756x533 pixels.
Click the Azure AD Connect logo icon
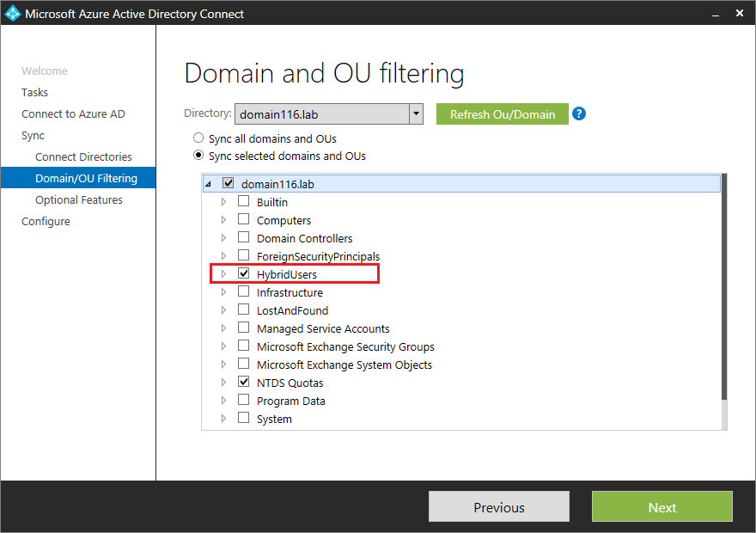click(x=12, y=13)
